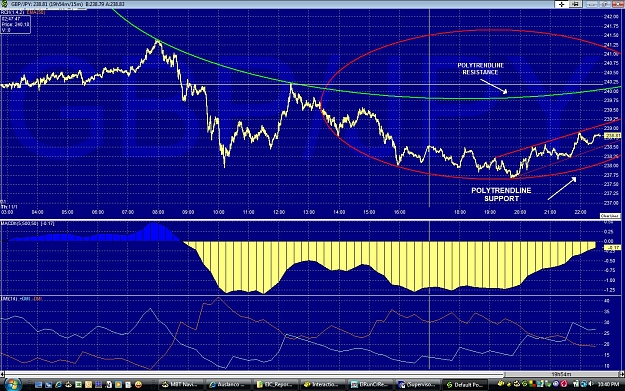Viewport: 625px width, 391px height.
Task: Click the 20:00 time axis label
Action: pyautogui.click(x=520, y=212)
